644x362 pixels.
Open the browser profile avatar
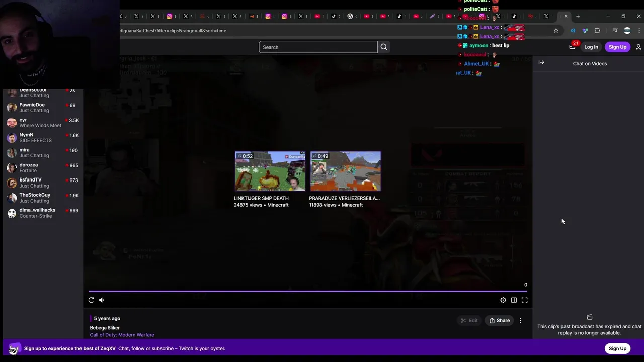627,31
